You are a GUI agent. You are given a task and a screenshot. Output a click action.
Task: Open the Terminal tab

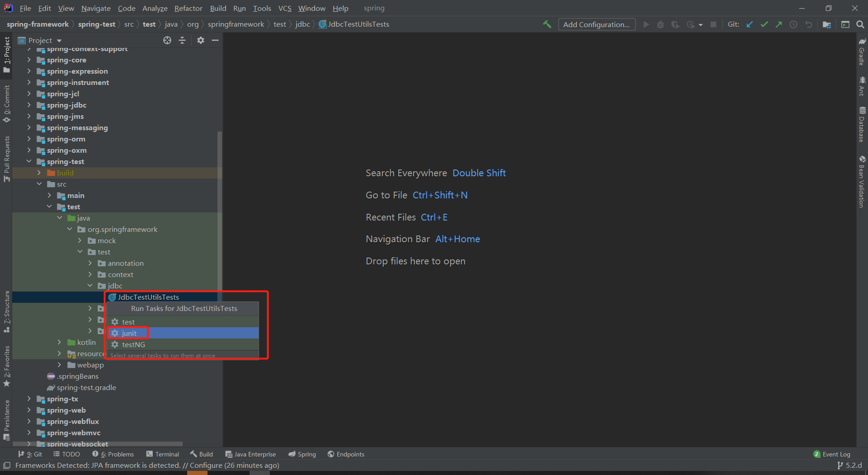coord(163,454)
